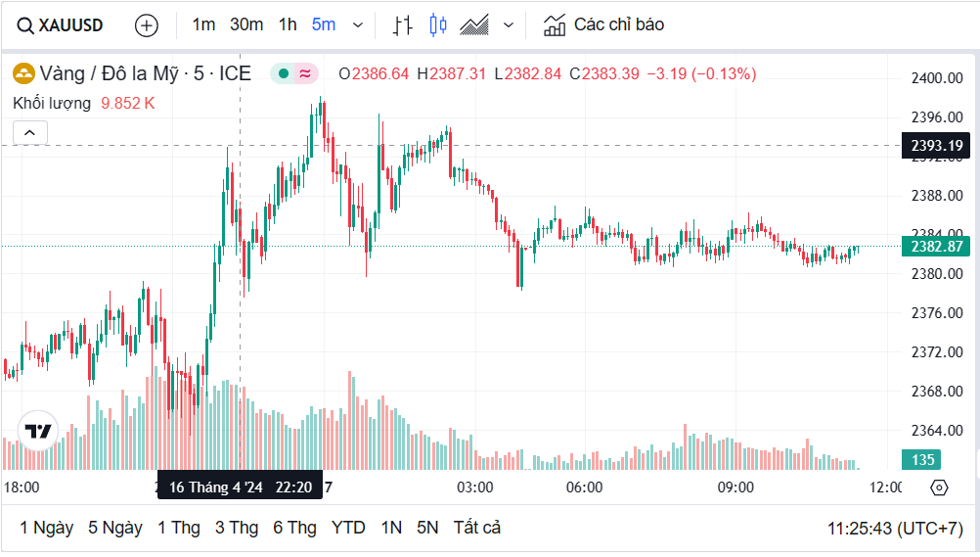Expand the timeframe interval dropdown

357,25
